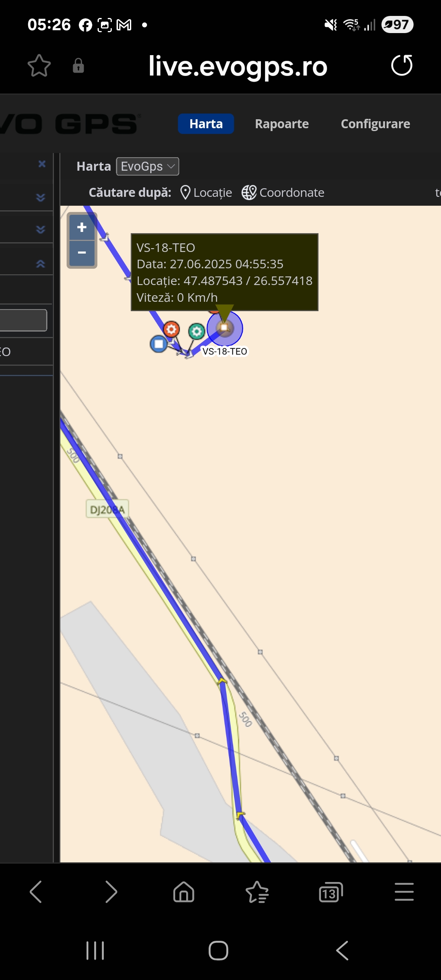Collapse the upward double-chevron sidebar section
The height and width of the screenshot is (980, 441).
tap(40, 264)
